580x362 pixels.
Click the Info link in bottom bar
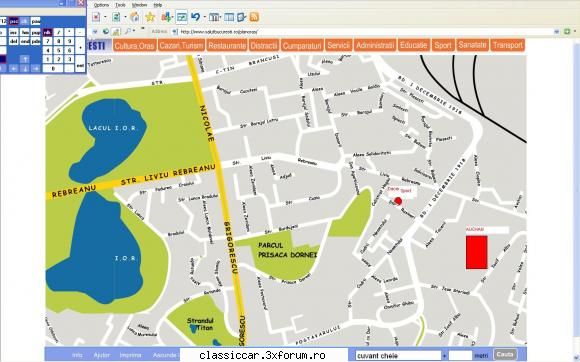(77, 355)
